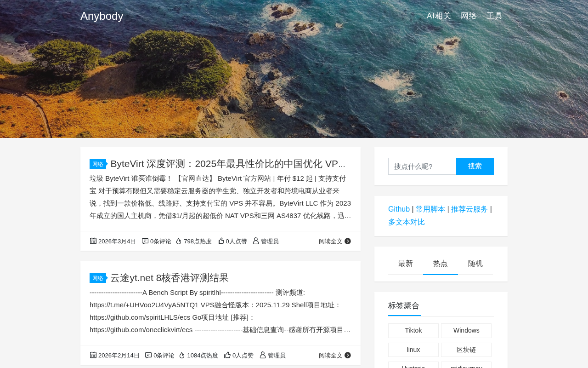Go to Anybody site home title
This screenshot has width=588, height=368.
[x=102, y=16]
